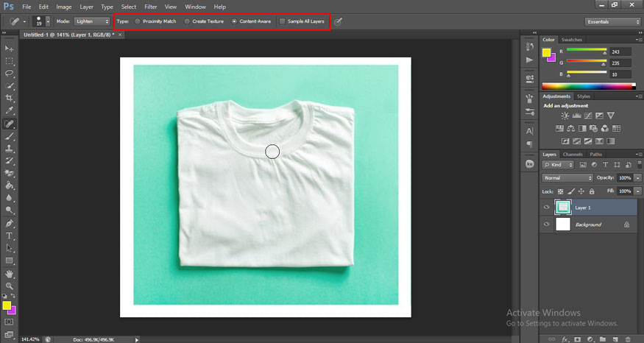
Task: Switch to the Paths tab
Action: coord(595,155)
